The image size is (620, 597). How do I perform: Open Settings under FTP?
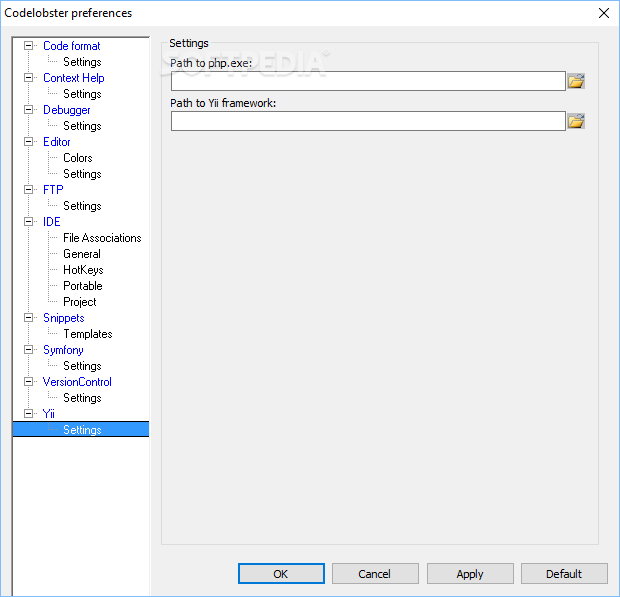coord(82,206)
